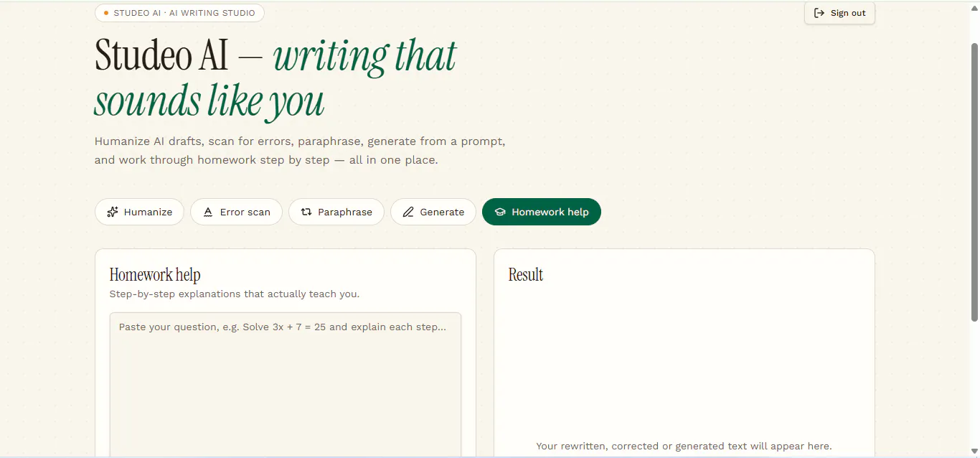Click the 'Result' panel heading

coord(526,275)
